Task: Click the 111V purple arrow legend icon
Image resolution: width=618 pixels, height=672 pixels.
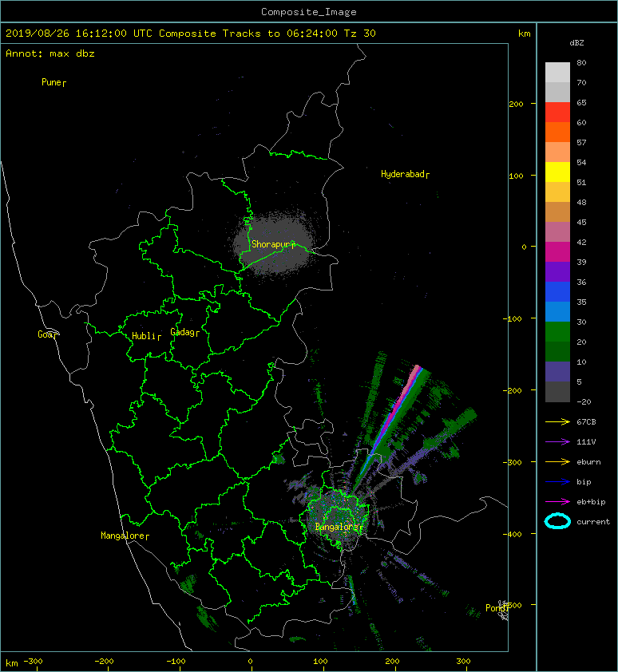Action: point(557,442)
